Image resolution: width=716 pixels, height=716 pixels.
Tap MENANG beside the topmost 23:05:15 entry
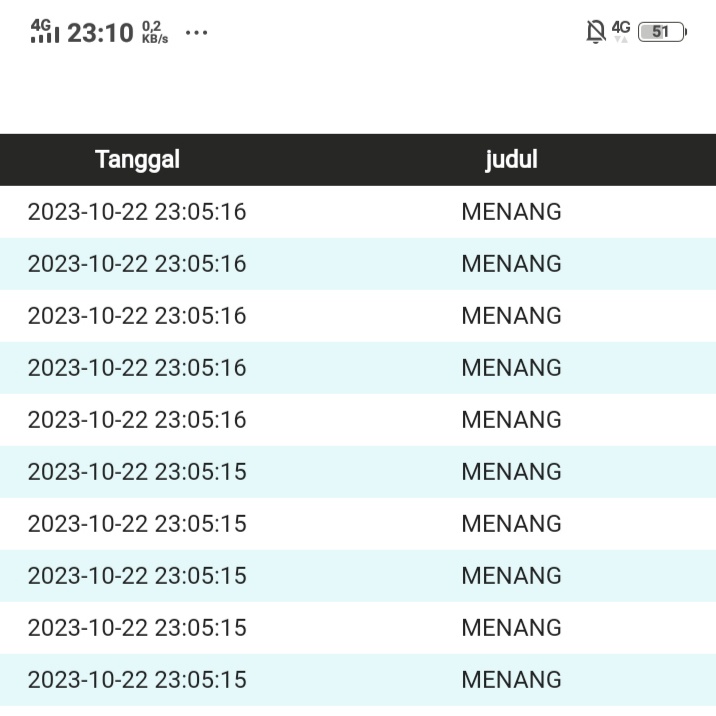[511, 472]
